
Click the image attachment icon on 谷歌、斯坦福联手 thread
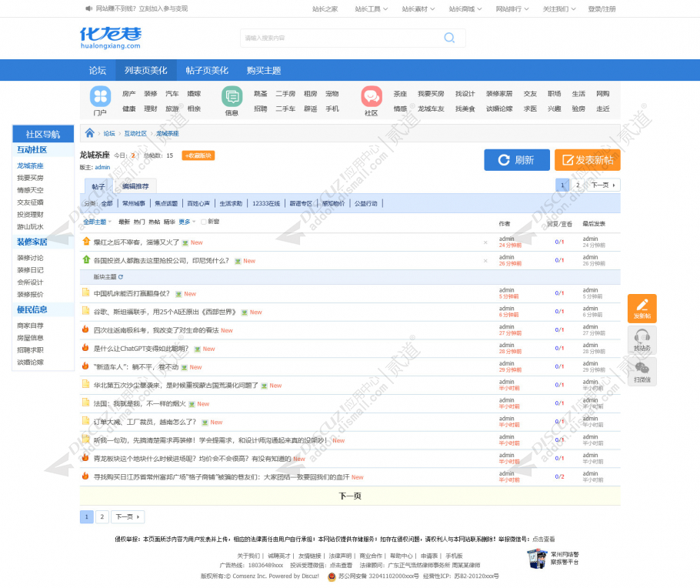click(244, 312)
